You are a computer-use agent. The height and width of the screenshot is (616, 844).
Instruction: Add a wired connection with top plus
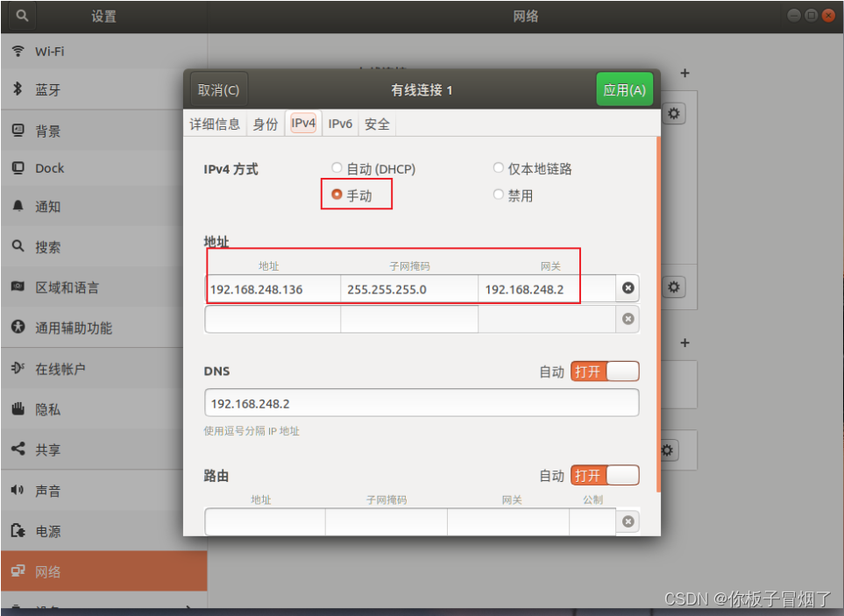pos(684,74)
